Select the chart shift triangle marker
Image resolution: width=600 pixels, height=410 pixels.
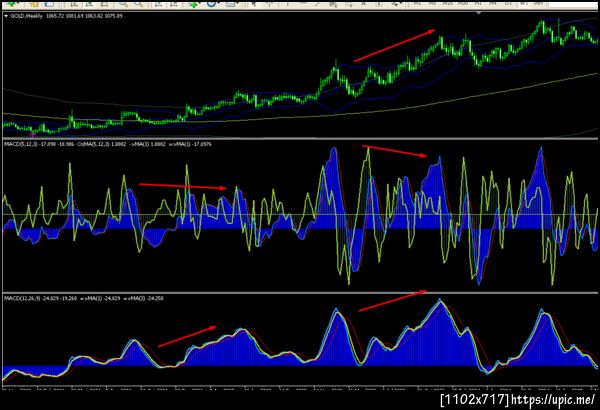pos(478,13)
